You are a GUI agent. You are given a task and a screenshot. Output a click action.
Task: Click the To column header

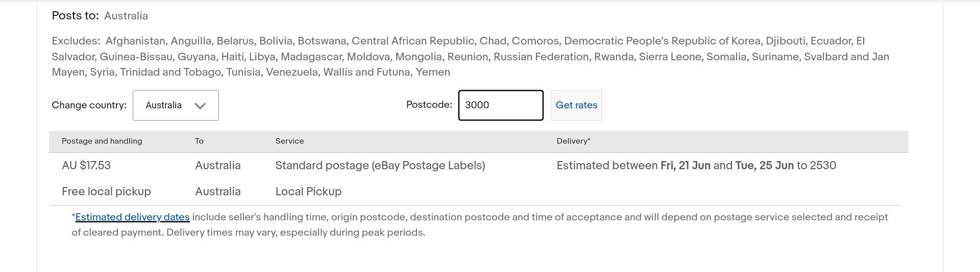pos(199,141)
